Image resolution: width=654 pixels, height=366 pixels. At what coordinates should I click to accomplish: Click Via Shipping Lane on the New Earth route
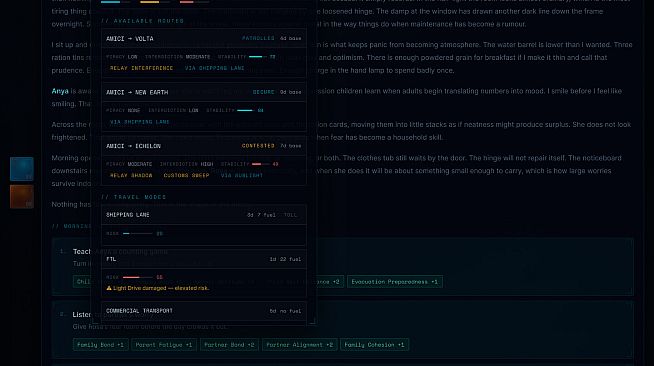140,122
